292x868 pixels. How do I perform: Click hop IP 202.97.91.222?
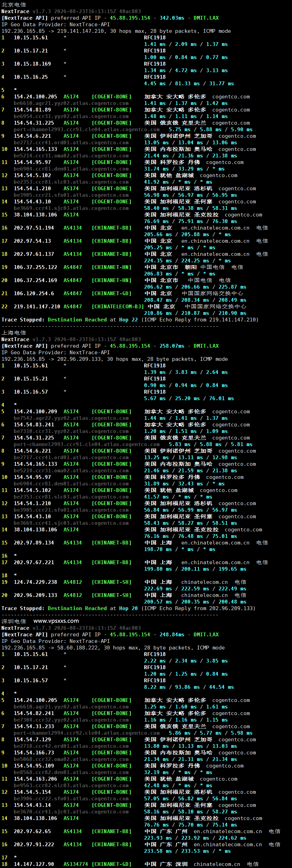click(34, 845)
